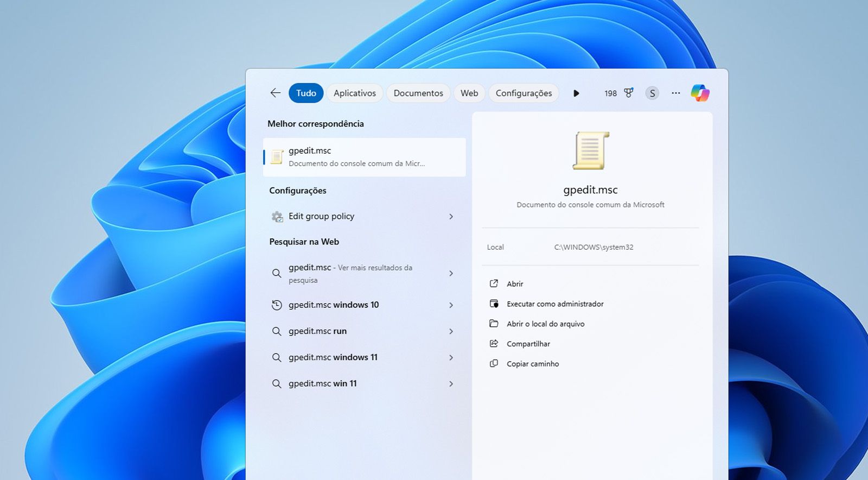The width and height of the screenshot is (868, 480).
Task: Click the Abrir open icon
Action: [x=494, y=283]
